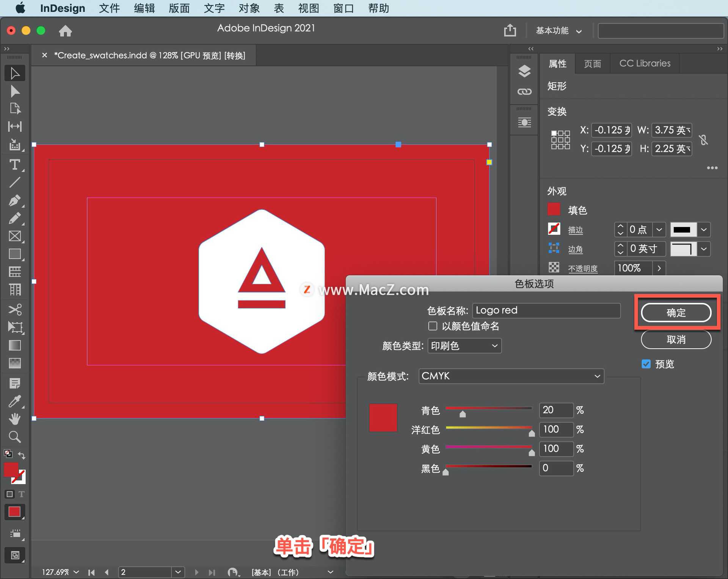Expand the workspace switcher (基本功能) dropdown
The height and width of the screenshot is (579, 728).
click(x=558, y=31)
